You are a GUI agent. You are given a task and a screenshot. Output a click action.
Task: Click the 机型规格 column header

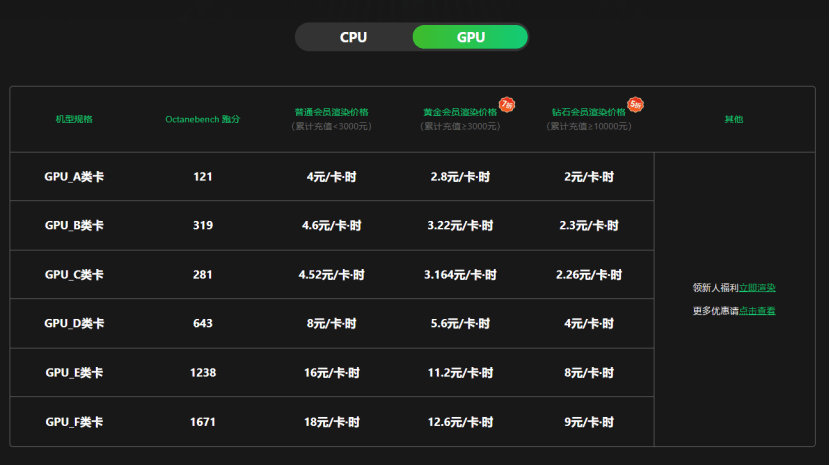[74, 119]
